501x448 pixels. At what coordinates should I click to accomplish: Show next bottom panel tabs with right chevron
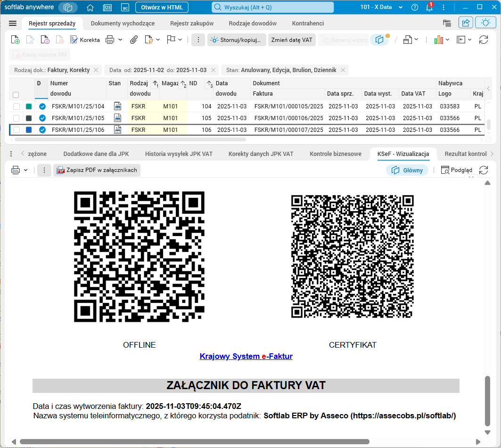(x=492, y=154)
